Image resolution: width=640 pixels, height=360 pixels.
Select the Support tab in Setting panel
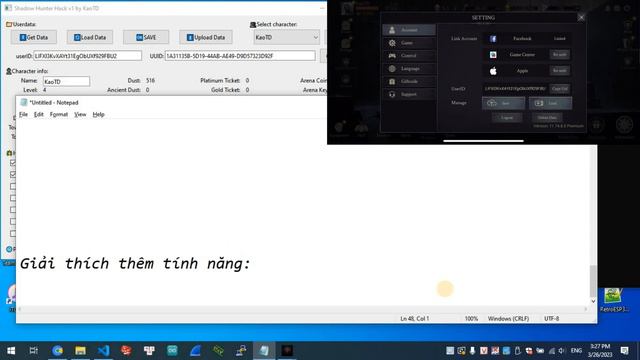pos(409,94)
